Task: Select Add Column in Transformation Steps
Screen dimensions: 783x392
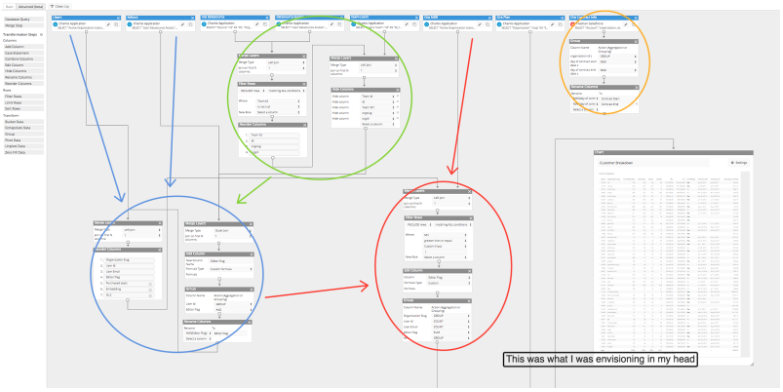Action: (x=23, y=46)
